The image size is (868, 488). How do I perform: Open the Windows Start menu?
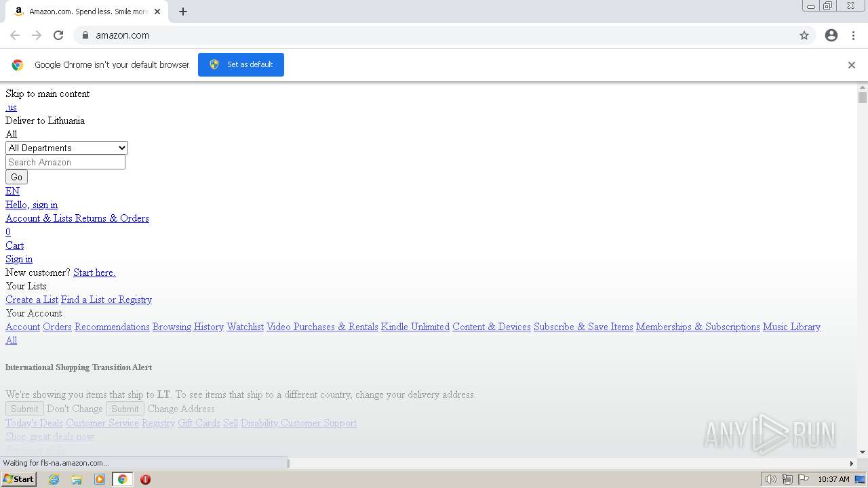18,479
